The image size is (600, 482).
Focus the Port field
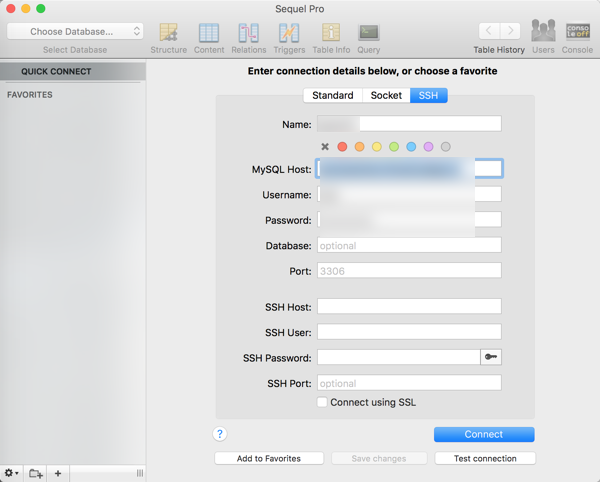point(409,270)
